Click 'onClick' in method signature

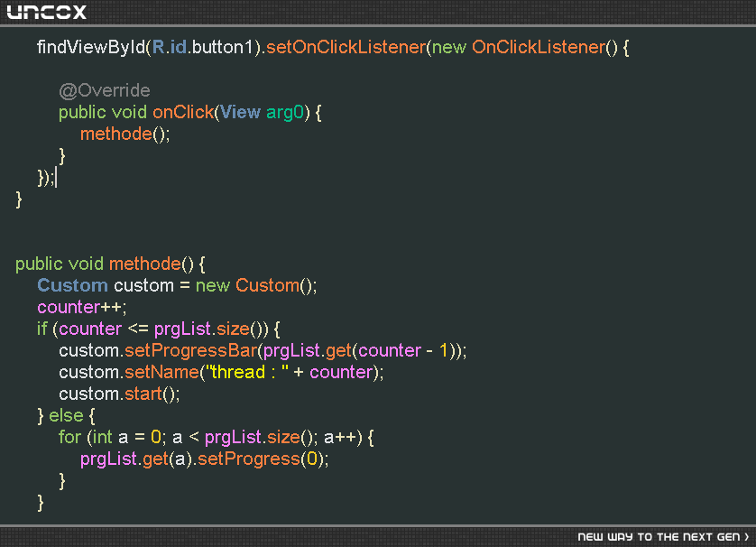pyautogui.click(x=183, y=112)
